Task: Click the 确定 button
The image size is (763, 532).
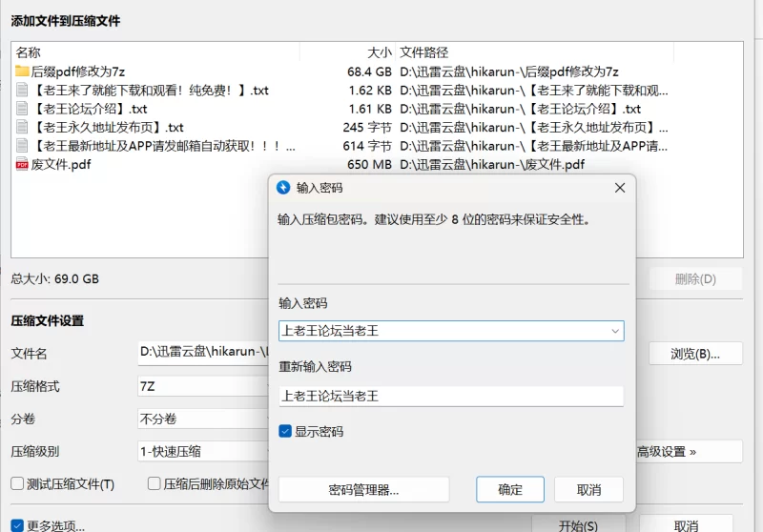Action: 510,489
